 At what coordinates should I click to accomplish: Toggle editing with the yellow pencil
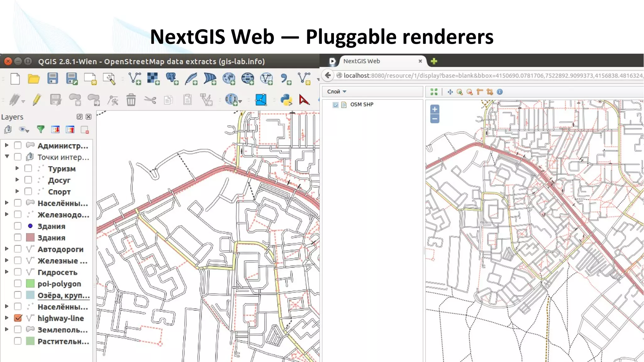pyautogui.click(x=37, y=100)
